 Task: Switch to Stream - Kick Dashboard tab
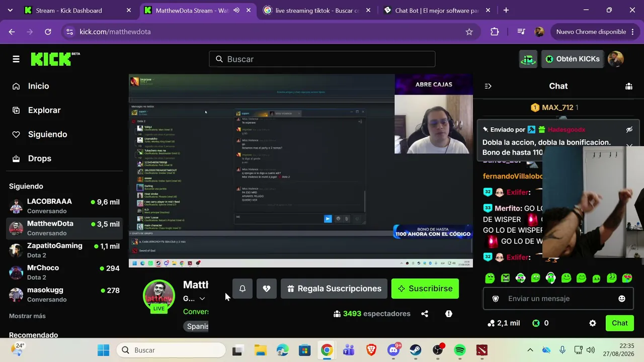point(78,11)
